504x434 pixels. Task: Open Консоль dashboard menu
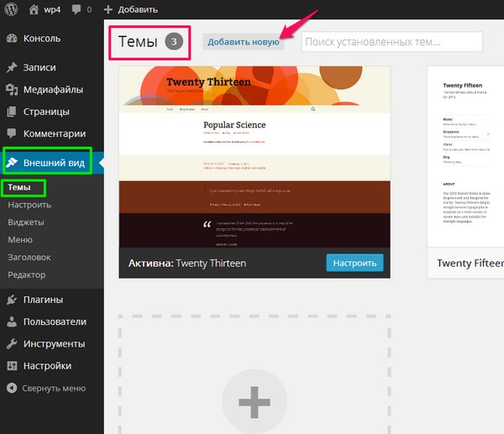pos(42,39)
